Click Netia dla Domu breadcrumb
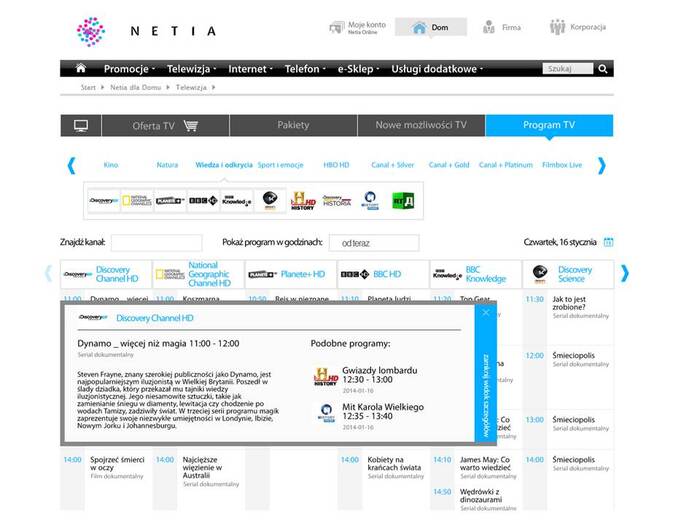This screenshot has height=525, width=700. 135,88
